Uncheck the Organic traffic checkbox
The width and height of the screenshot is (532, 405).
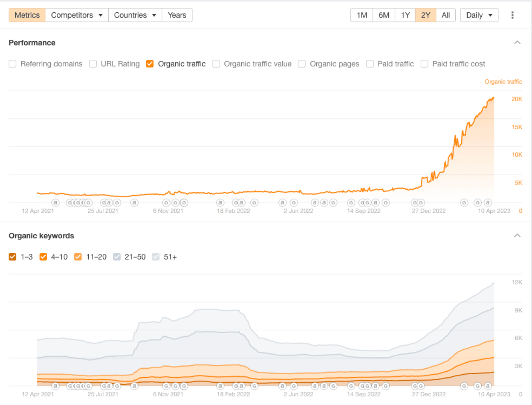150,64
